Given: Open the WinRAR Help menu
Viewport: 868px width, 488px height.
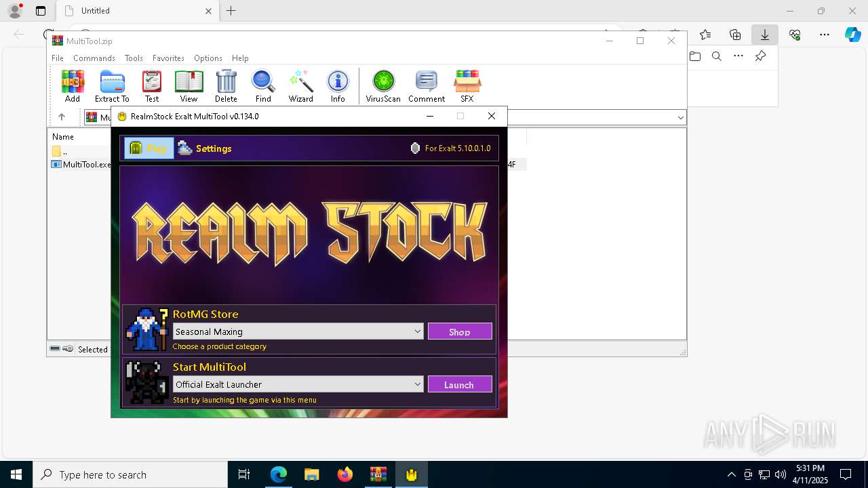Looking at the screenshot, I should [240, 58].
